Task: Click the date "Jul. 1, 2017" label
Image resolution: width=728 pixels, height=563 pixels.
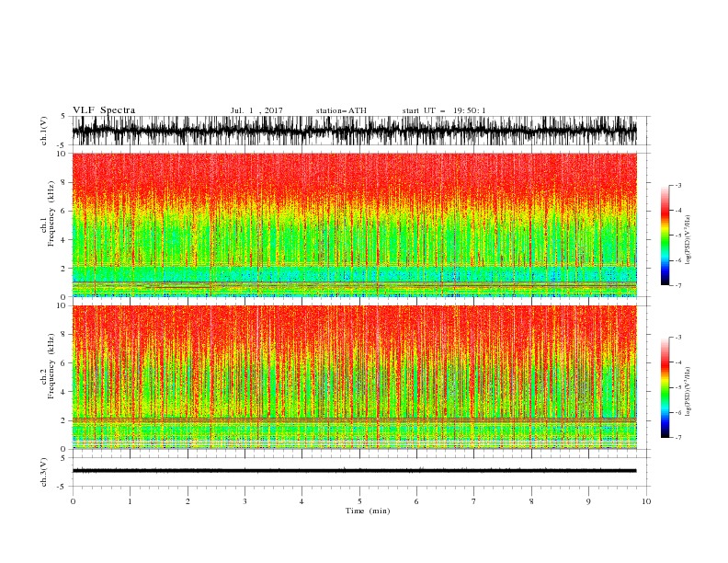Action: 256,110
